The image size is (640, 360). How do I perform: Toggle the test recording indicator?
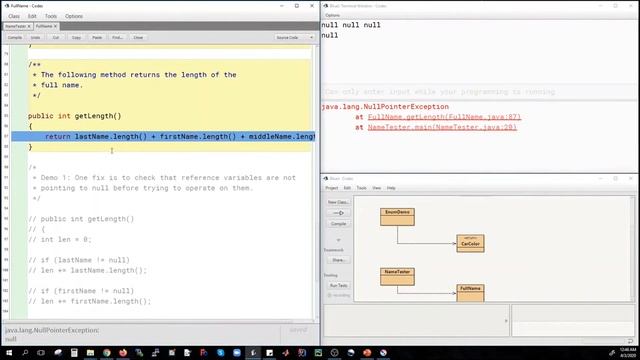coord(339,295)
